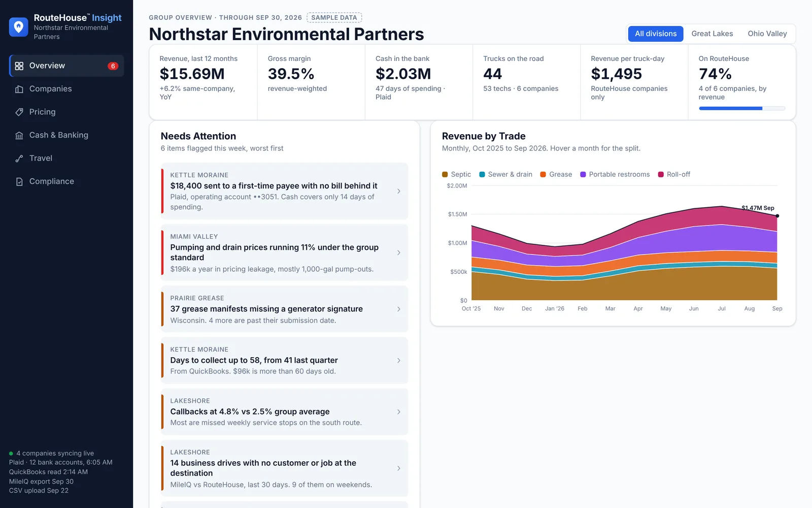Open chevron on Miami Valley pricing item
Viewport: 812px width, 508px height.
pyautogui.click(x=399, y=252)
